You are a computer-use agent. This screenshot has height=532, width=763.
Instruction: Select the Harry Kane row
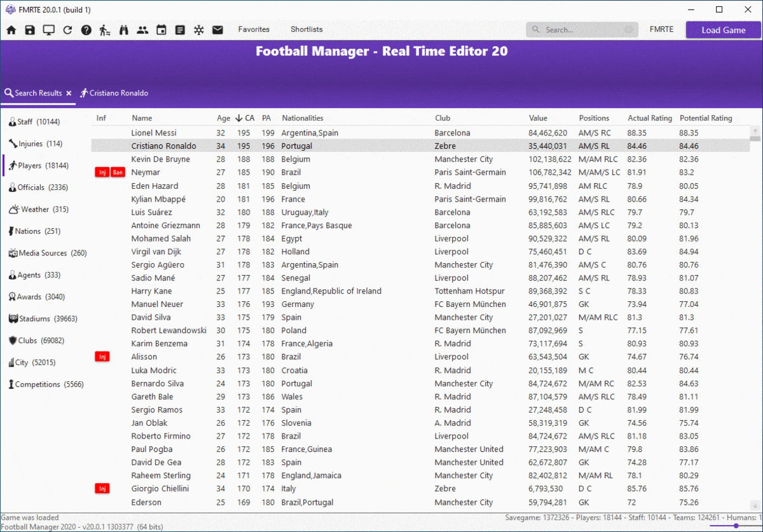(420, 291)
